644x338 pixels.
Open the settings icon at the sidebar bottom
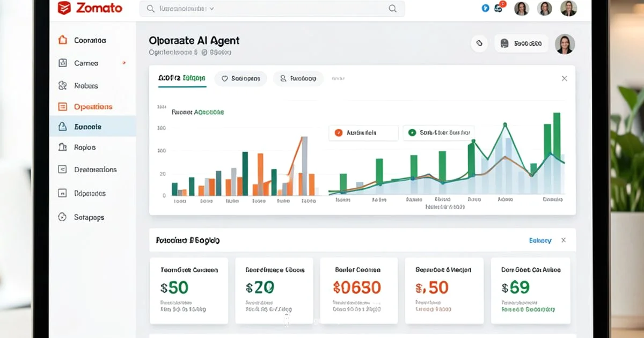pos(62,217)
